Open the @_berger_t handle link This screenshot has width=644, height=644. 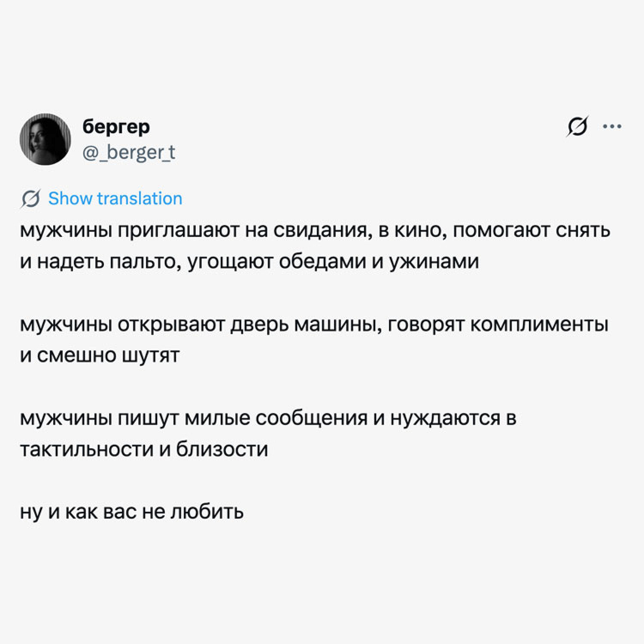(128, 152)
